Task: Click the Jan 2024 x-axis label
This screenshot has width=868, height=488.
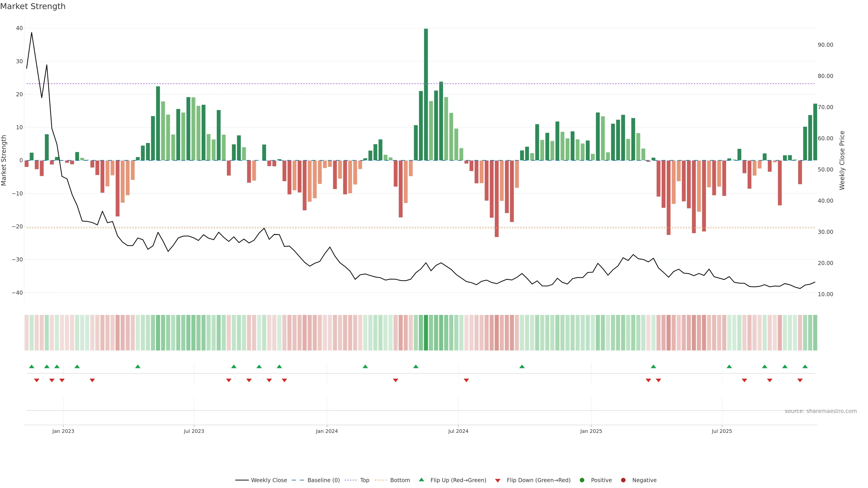Action: (x=326, y=431)
